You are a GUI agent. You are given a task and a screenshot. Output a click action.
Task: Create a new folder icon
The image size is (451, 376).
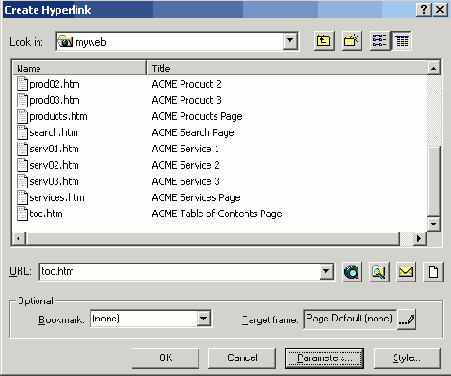click(x=351, y=41)
